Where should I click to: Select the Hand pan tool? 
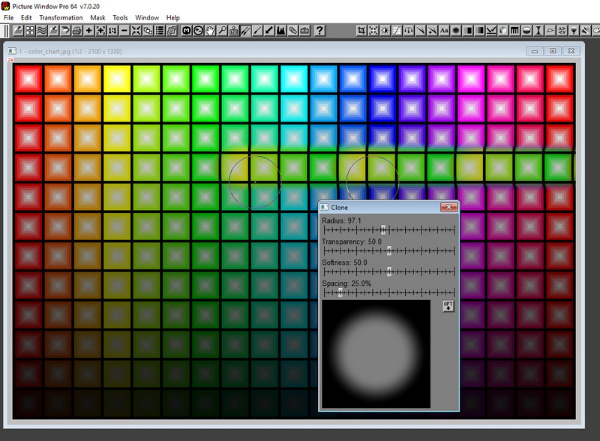210,30
